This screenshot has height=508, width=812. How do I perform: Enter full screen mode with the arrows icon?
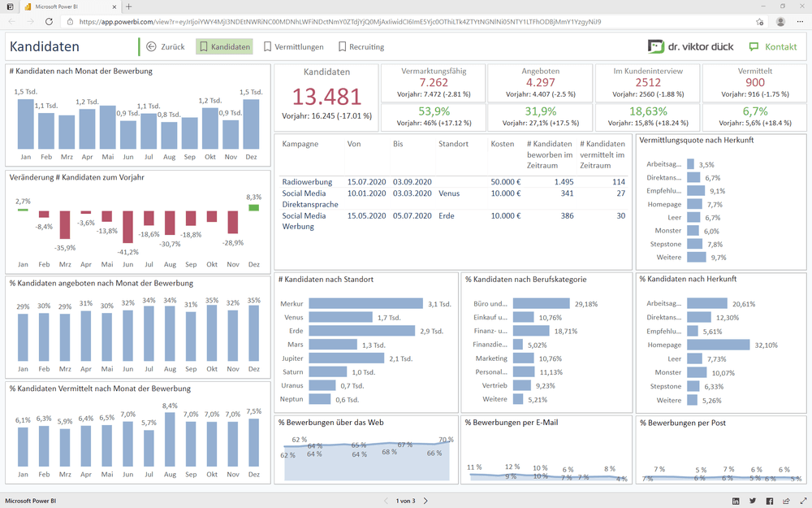(x=802, y=501)
